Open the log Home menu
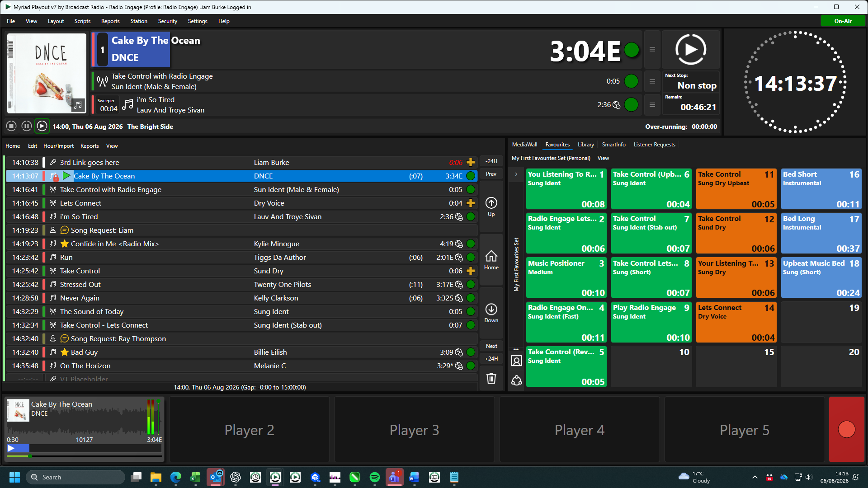868x488 pixels. (13, 146)
